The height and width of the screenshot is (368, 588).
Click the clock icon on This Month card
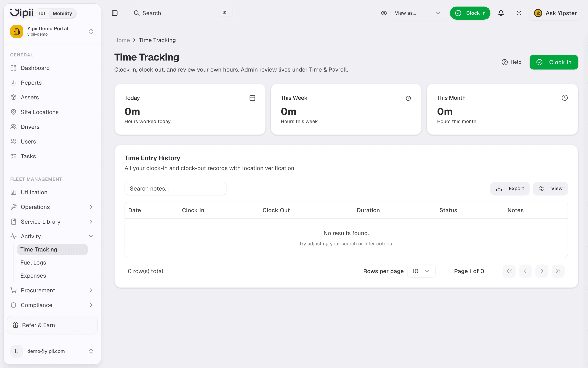[565, 98]
